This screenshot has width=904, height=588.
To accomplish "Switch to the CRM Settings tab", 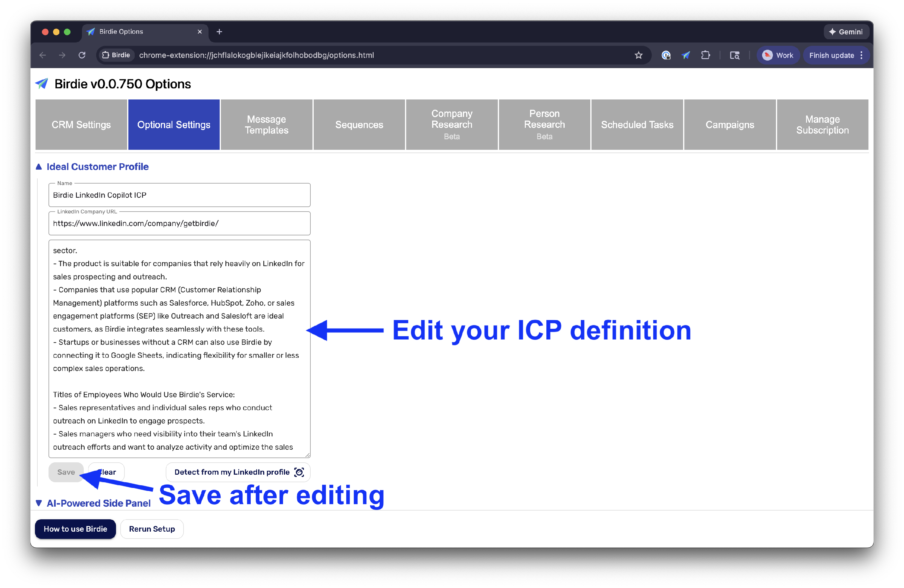I will pos(81,124).
